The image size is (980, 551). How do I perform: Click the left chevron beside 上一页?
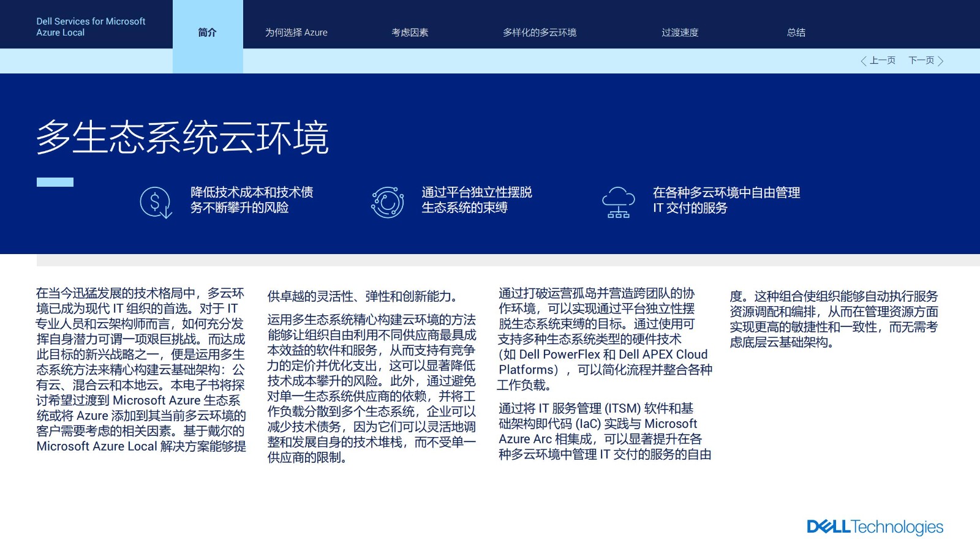[863, 61]
